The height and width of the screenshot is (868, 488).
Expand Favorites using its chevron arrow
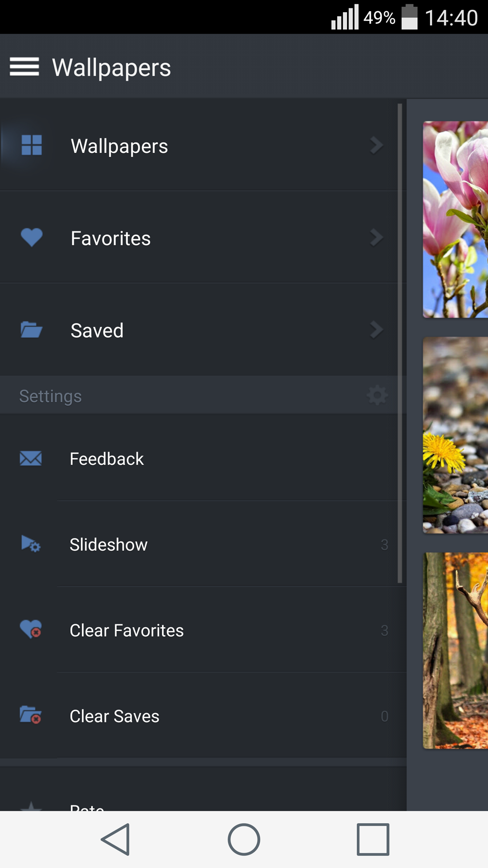376,238
